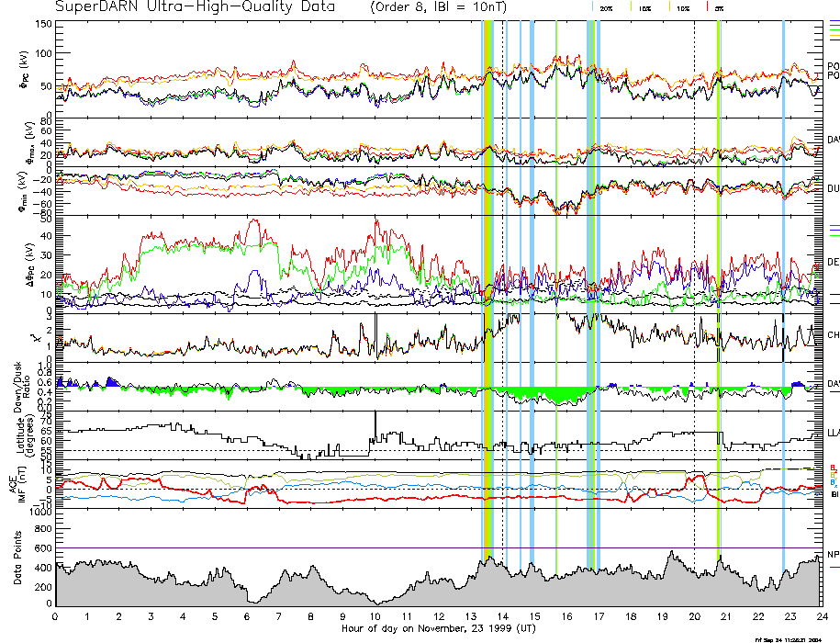Click the light blue 20% legend swatch
This screenshot has height=643, width=840.
click(x=592, y=7)
